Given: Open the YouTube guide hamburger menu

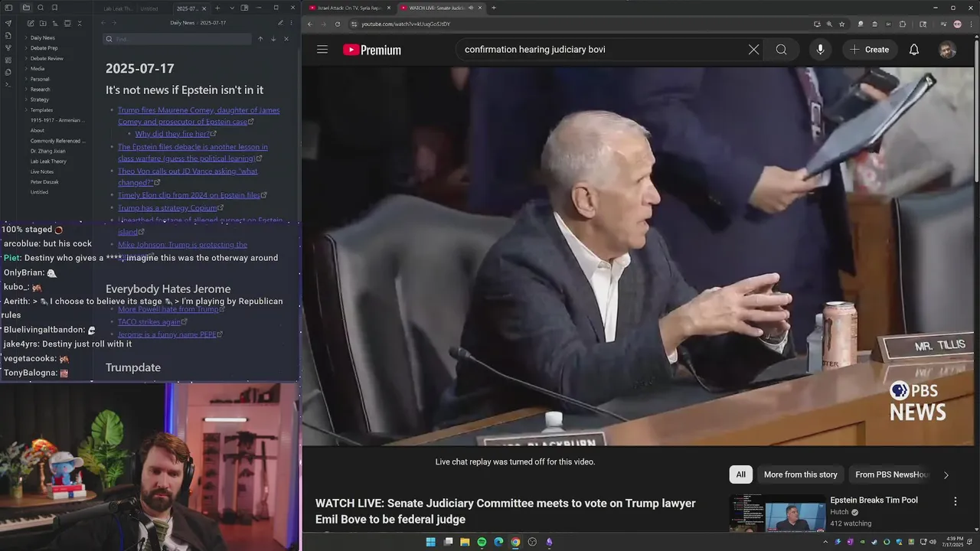Looking at the screenshot, I should (322, 50).
